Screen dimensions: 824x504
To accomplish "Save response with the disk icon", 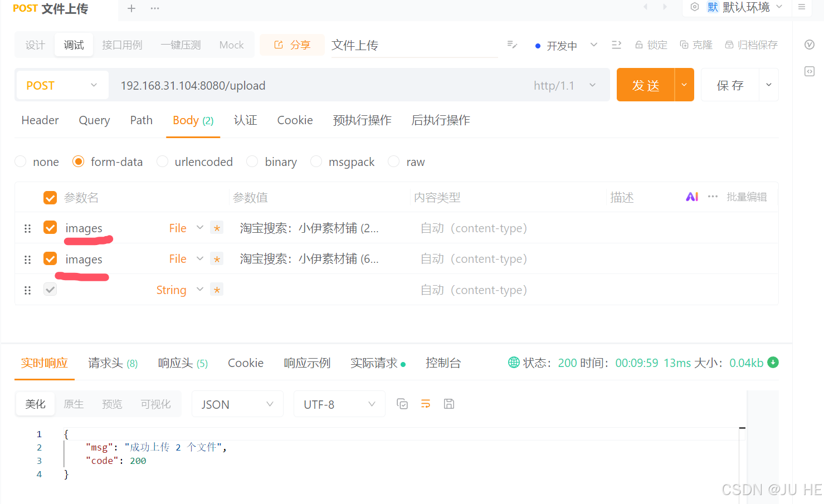I will tap(449, 404).
